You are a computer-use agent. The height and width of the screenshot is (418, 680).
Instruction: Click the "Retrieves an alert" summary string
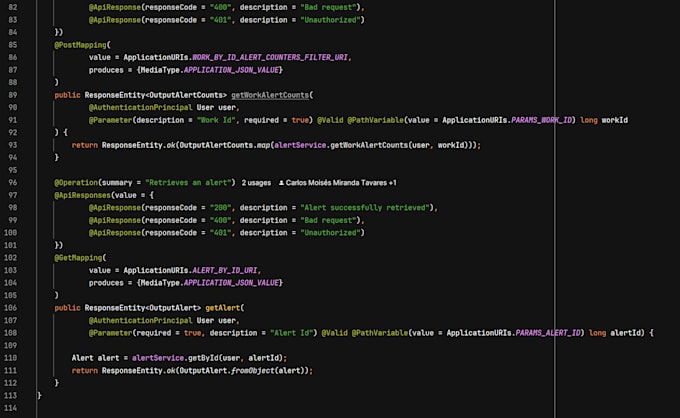click(188, 183)
